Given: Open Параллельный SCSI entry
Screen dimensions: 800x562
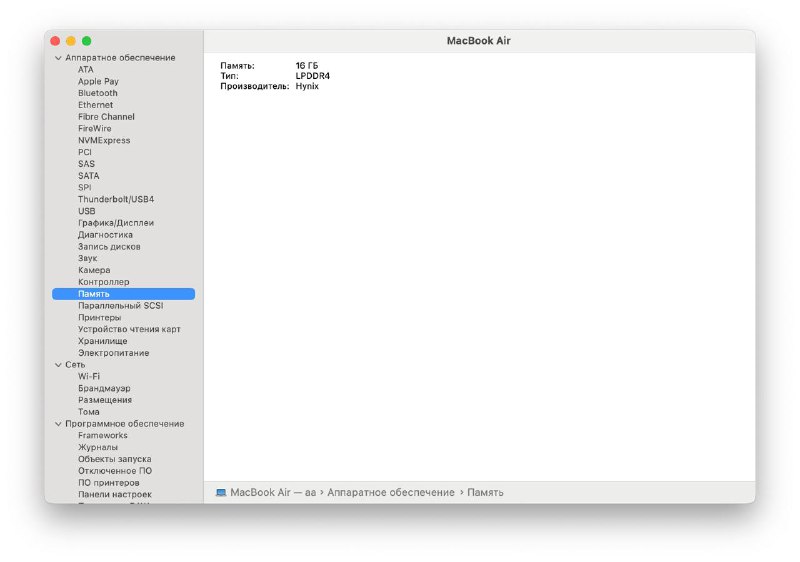Looking at the screenshot, I should [x=120, y=305].
